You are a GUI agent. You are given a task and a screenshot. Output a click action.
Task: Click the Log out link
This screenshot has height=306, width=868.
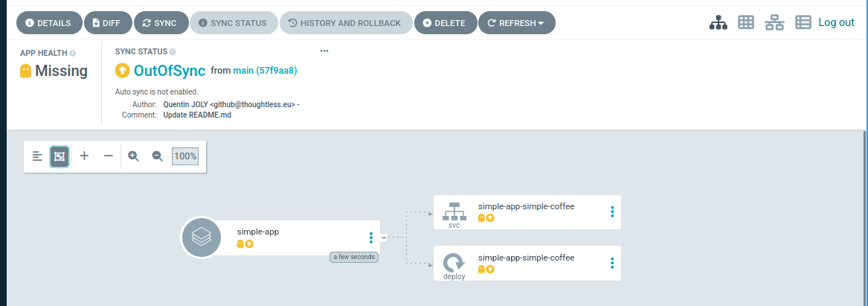836,22
